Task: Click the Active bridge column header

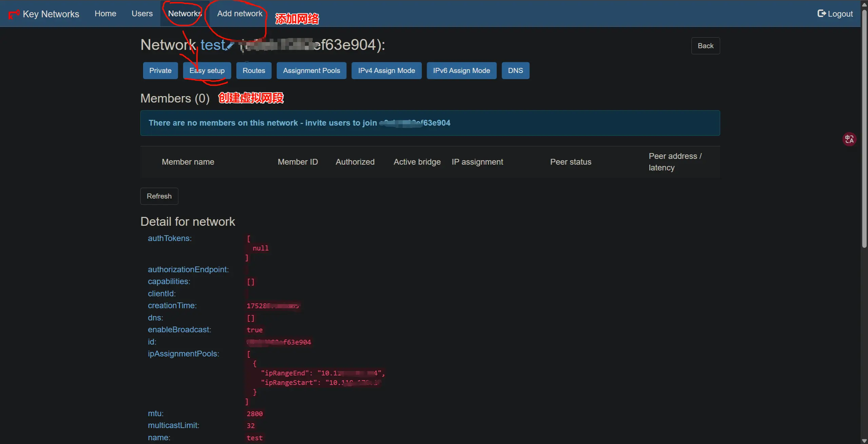Action: click(417, 162)
